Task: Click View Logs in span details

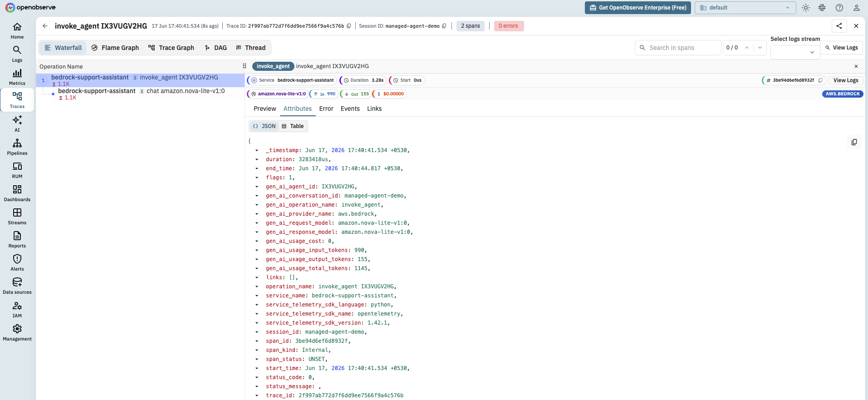Action: pyautogui.click(x=846, y=80)
